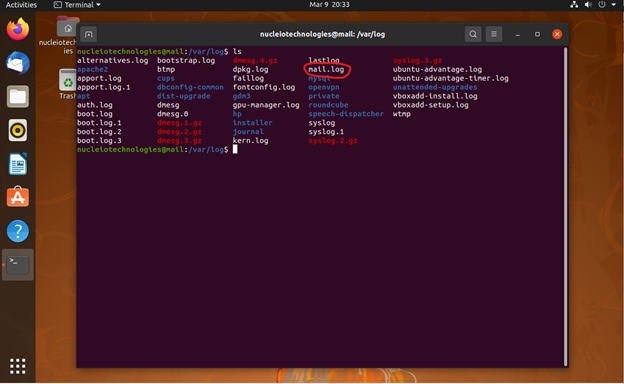
Task: Click dist-upgrade directory name
Action: tap(183, 96)
